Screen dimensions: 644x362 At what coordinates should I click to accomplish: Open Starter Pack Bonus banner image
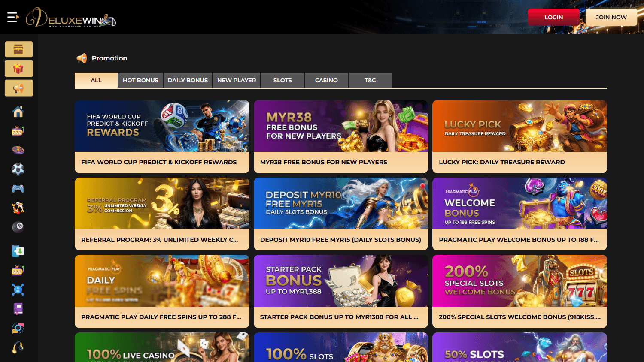341,281
